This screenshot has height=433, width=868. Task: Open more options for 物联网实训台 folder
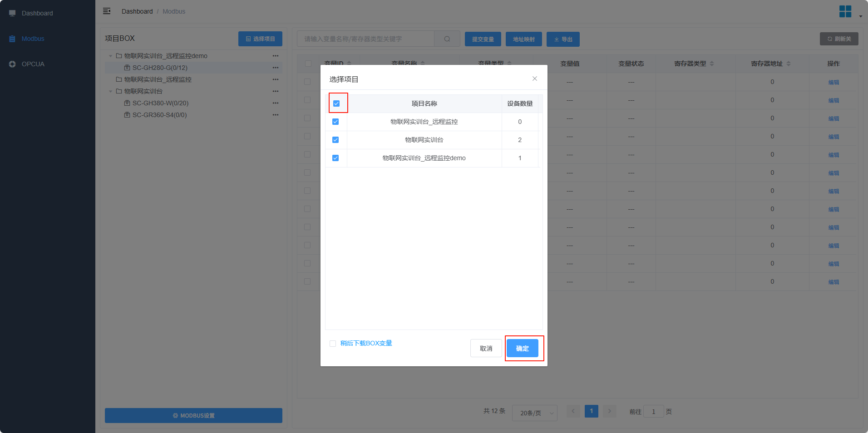click(275, 91)
